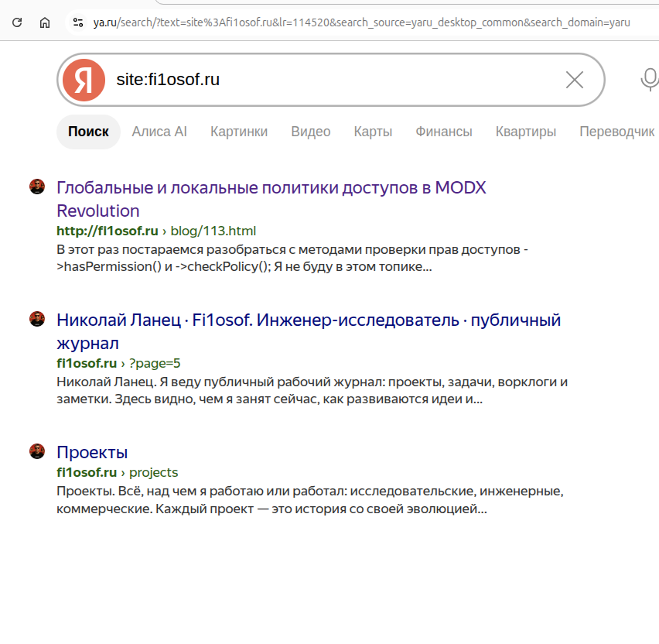Screen dimensions: 659x644
Task: Reload the page with the refresh icon
Action: (x=17, y=22)
